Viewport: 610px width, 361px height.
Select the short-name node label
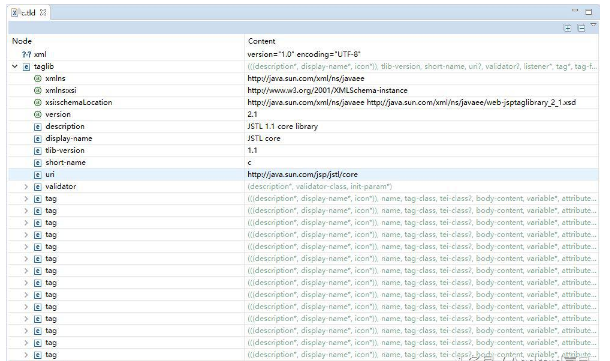tap(65, 163)
